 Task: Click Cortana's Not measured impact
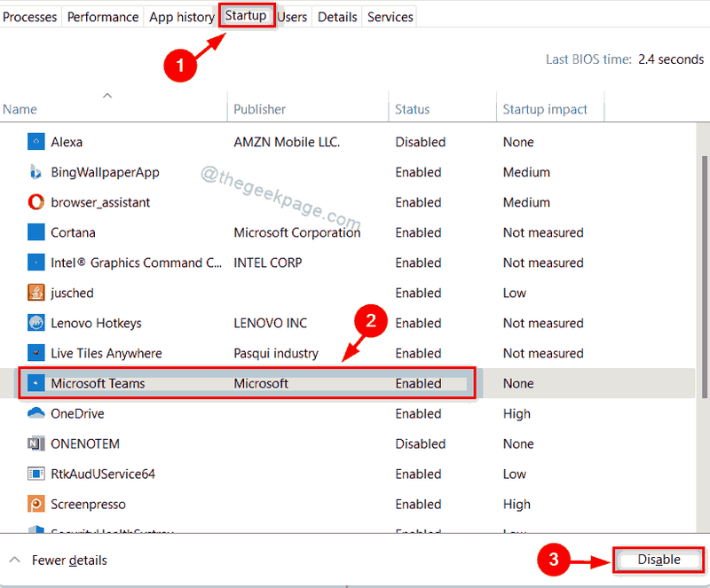click(543, 232)
